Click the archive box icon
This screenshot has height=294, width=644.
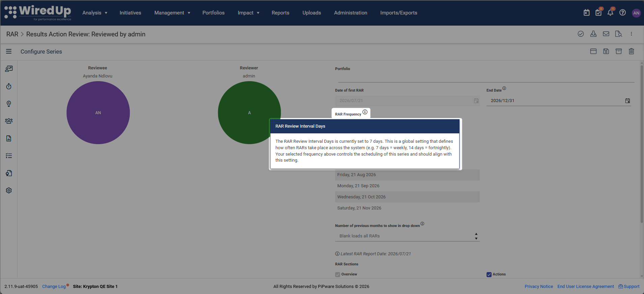[x=619, y=52]
